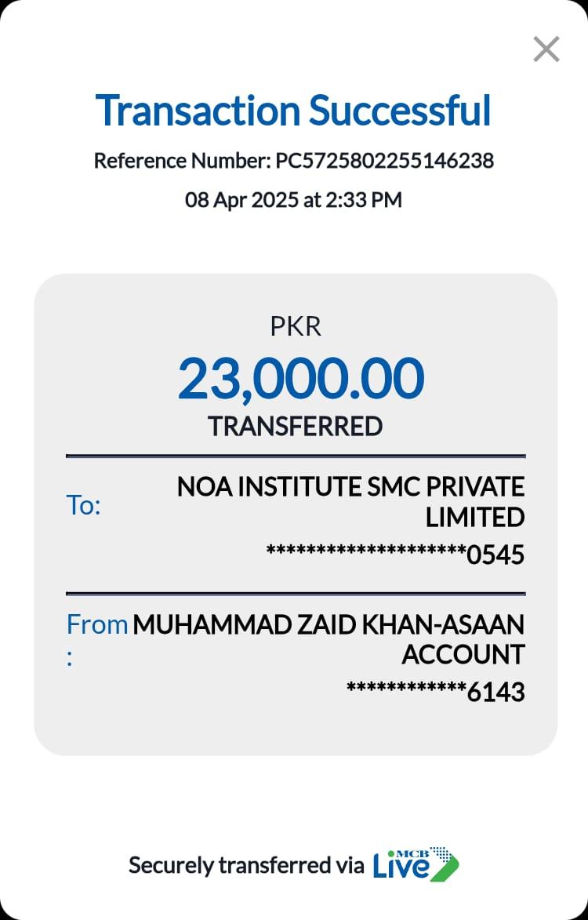Tap recipient masked account ending 0545
The image size is (588, 920).
395,555
